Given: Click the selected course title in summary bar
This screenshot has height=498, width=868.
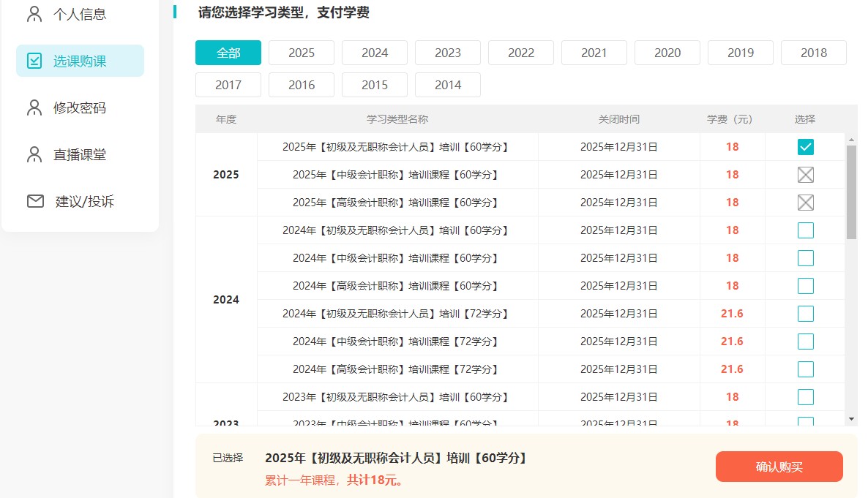Looking at the screenshot, I should pos(396,459).
